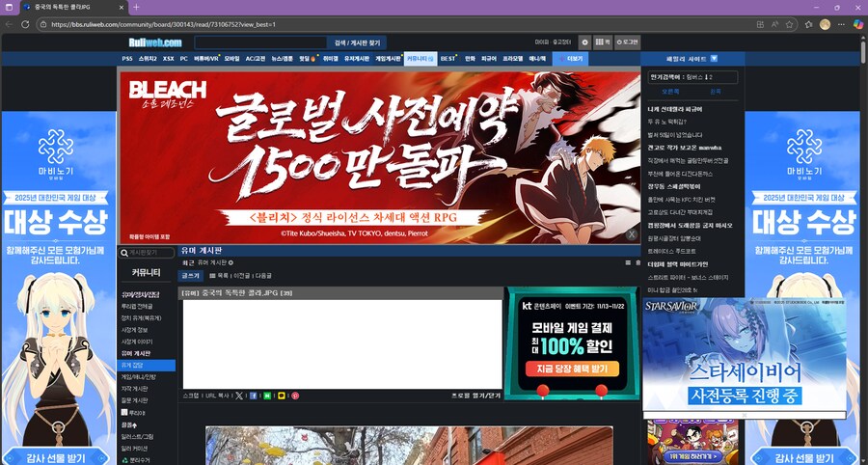Click the left 감사 선물 받기 button
868x465 pixels.
(56, 457)
